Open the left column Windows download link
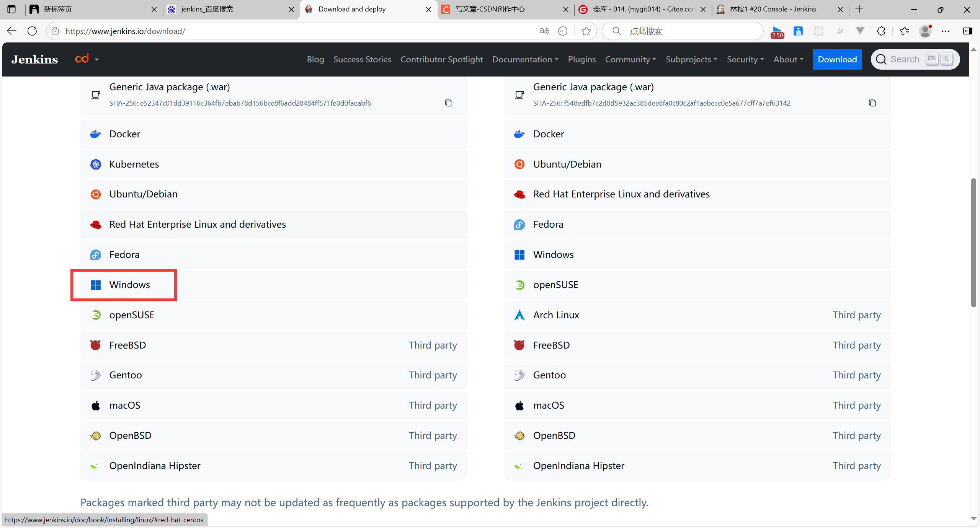Viewport: 980px width, 528px height. click(x=274, y=285)
